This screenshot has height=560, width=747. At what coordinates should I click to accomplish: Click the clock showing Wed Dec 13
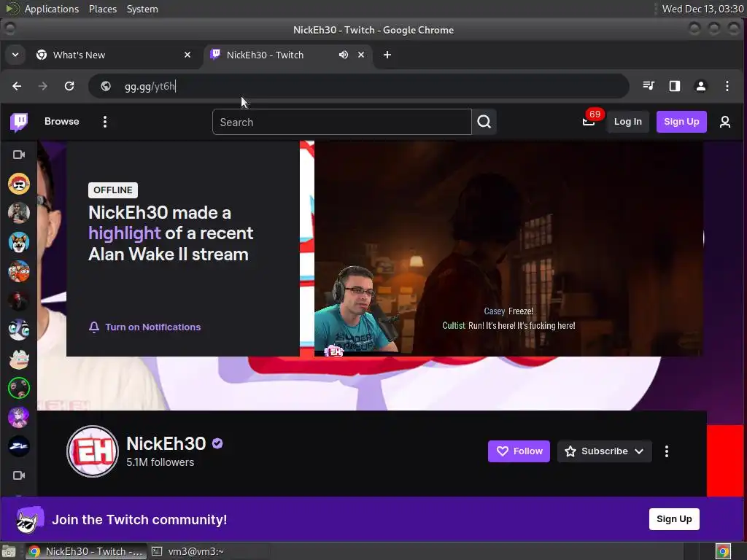[703, 9]
